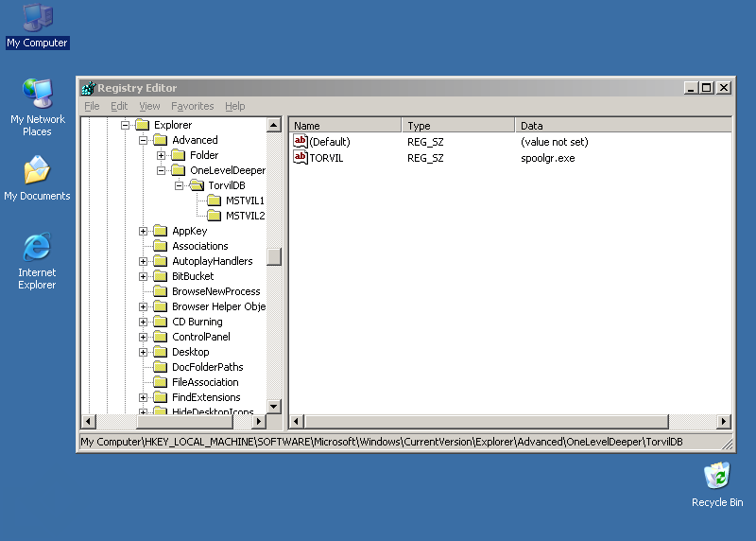
Task: Minimize the Registry Editor window
Action: coord(691,88)
